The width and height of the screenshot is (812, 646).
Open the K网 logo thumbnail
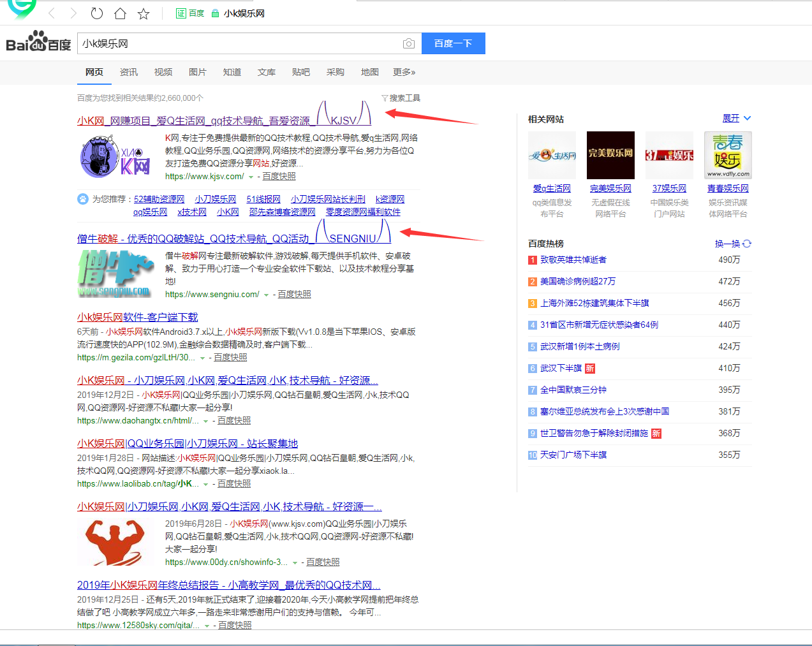tap(115, 156)
